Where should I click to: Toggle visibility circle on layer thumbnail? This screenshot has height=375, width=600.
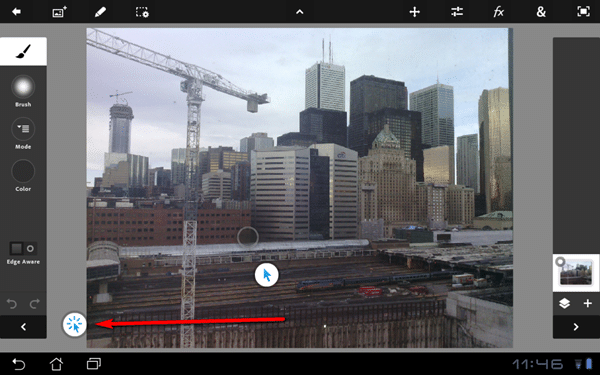pyautogui.click(x=560, y=262)
